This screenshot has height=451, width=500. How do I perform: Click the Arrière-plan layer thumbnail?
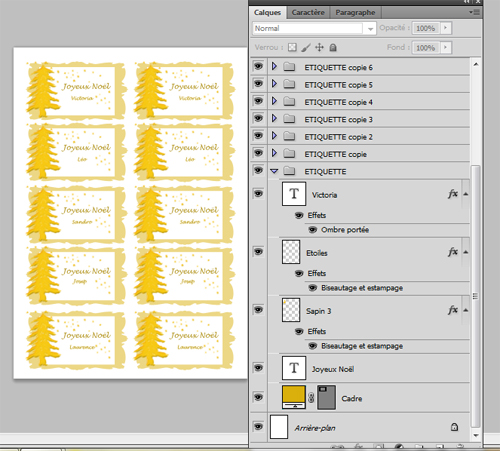pyautogui.click(x=279, y=427)
